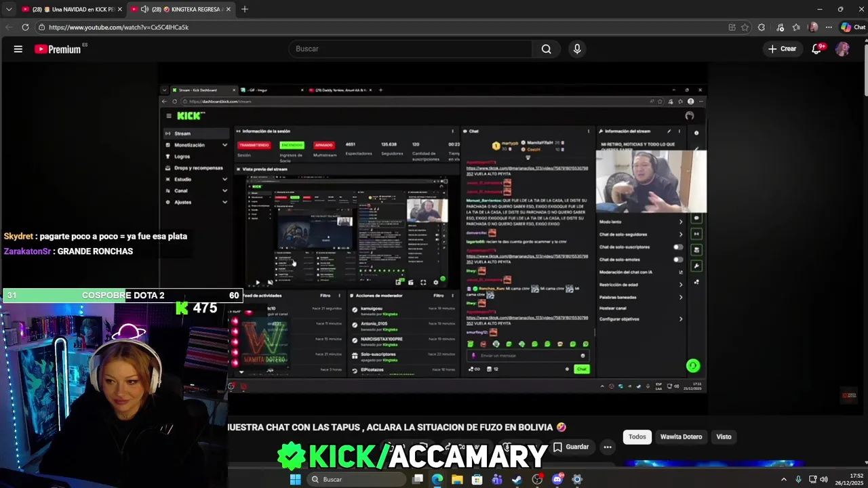Show hidden system tray icons

pos(784,479)
